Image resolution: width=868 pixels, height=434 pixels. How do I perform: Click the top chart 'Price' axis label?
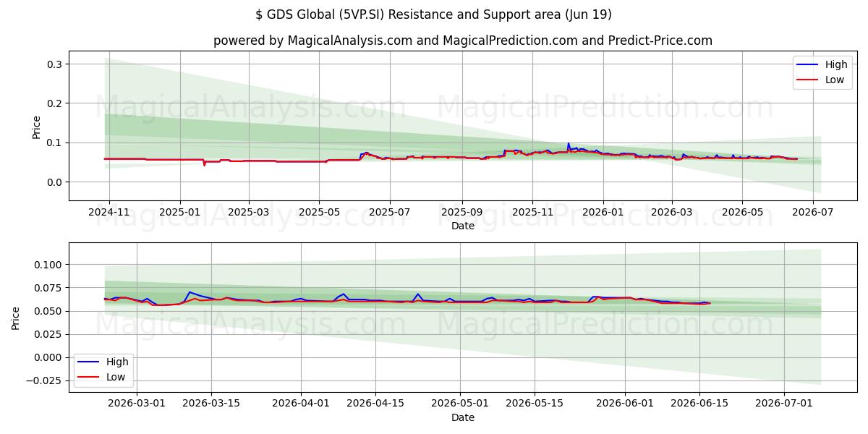pos(37,126)
